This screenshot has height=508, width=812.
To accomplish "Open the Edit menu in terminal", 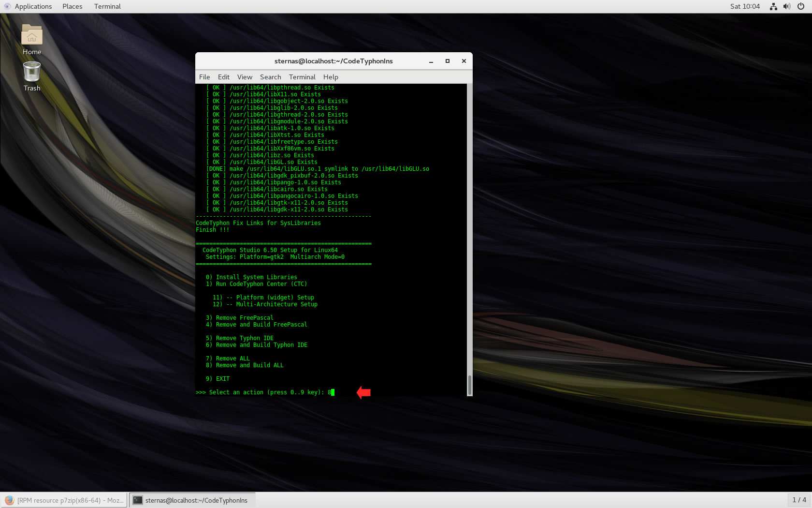I will [x=224, y=77].
